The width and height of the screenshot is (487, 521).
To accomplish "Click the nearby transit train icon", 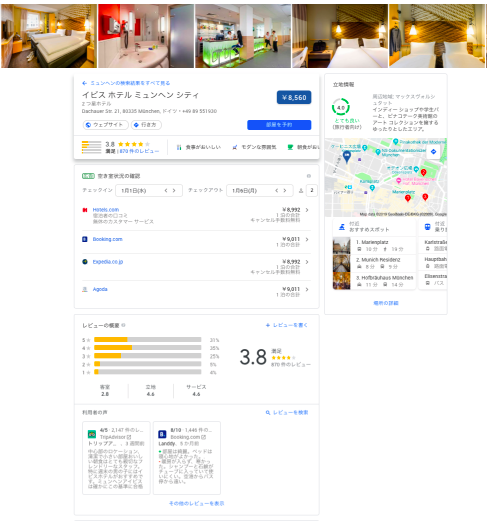I will click(x=427, y=227).
